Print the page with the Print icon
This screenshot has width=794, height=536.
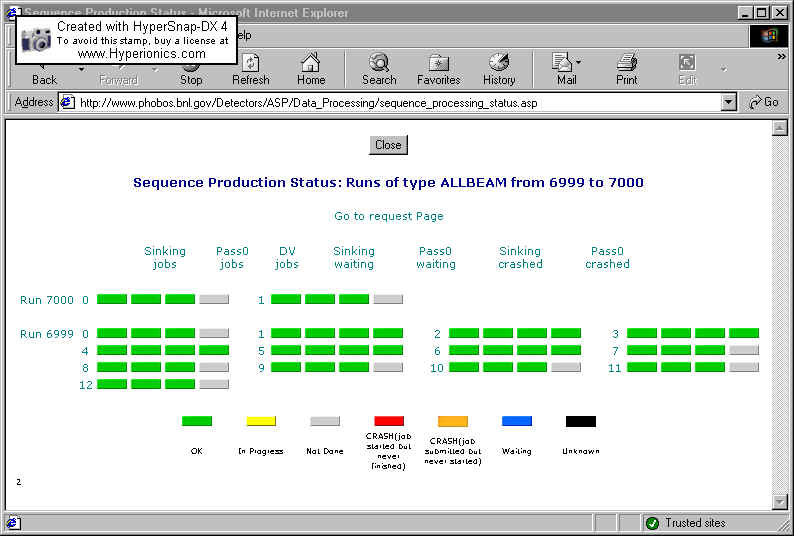coord(626,71)
